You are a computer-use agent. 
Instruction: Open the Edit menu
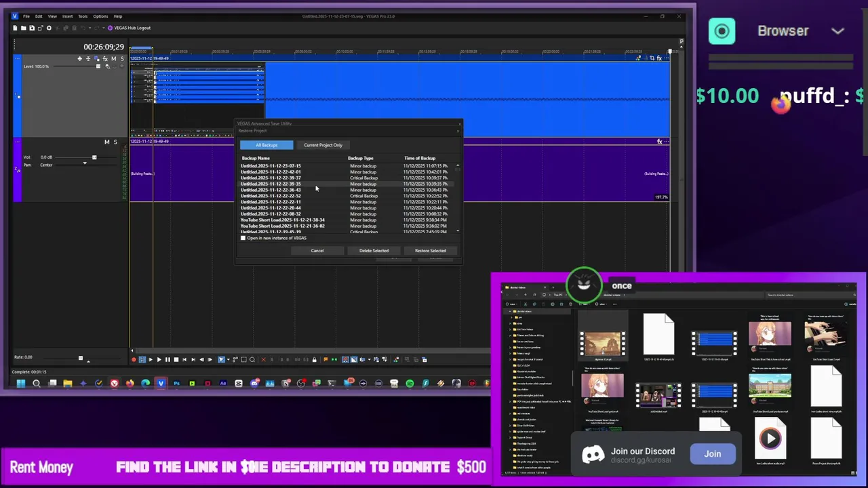tap(39, 16)
